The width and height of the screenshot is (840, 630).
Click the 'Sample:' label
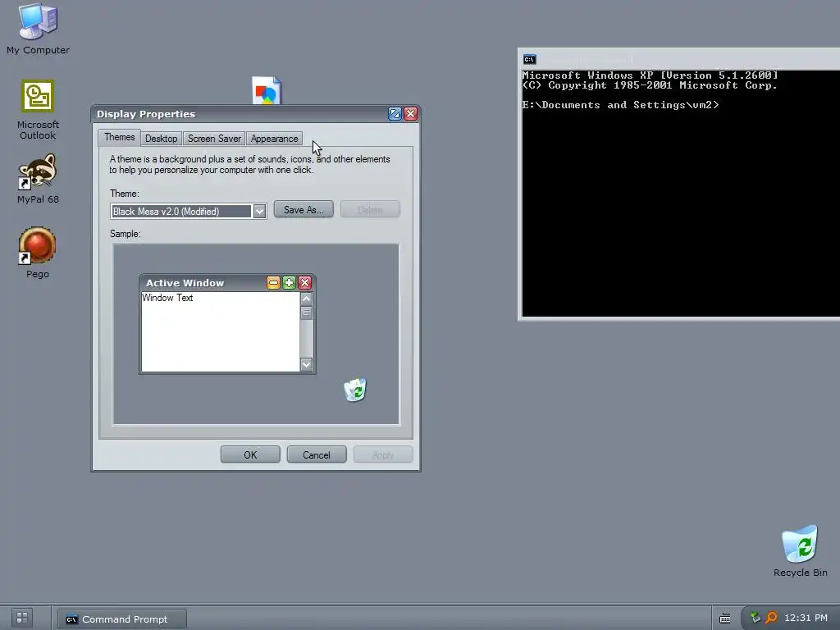tap(126, 234)
